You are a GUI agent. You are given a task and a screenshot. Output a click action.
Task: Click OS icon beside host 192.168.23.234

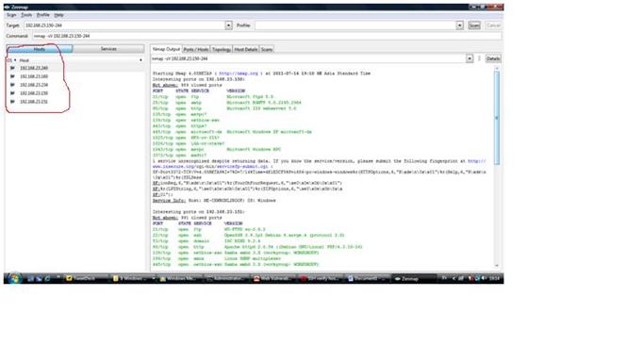(x=12, y=85)
